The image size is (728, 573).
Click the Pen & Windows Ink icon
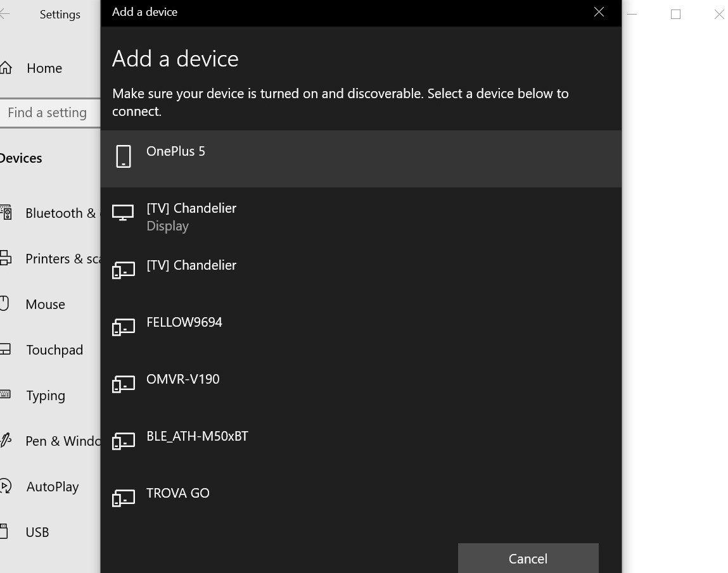6,440
